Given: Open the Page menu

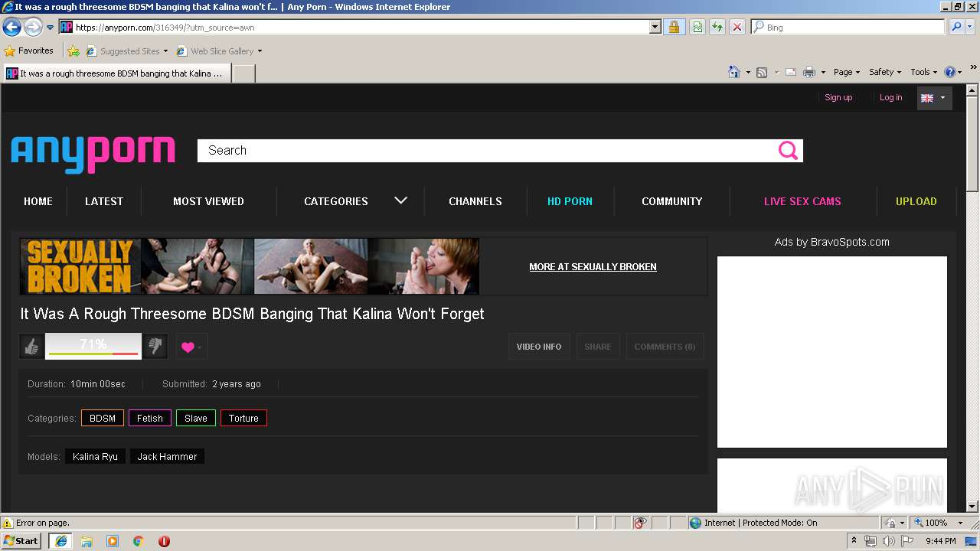Looking at the screenshot, I should [847, 72].
